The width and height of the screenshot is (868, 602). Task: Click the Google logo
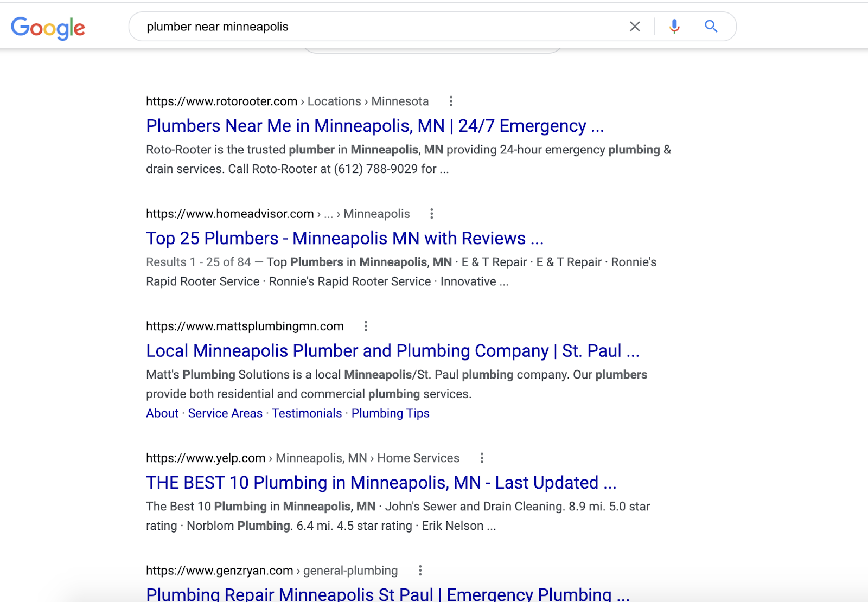48,28
